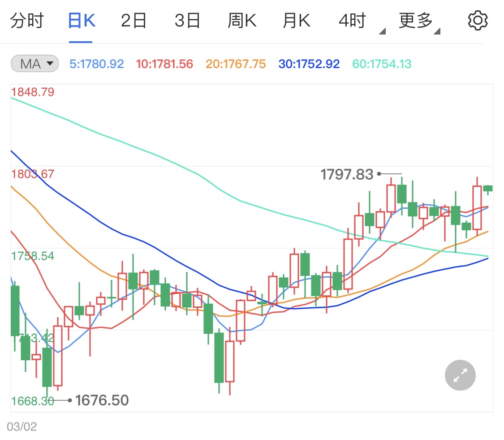This screenshot has width=504, height=440.
Task: Open the 月K monthly chart tab
Action: (297, 21)
